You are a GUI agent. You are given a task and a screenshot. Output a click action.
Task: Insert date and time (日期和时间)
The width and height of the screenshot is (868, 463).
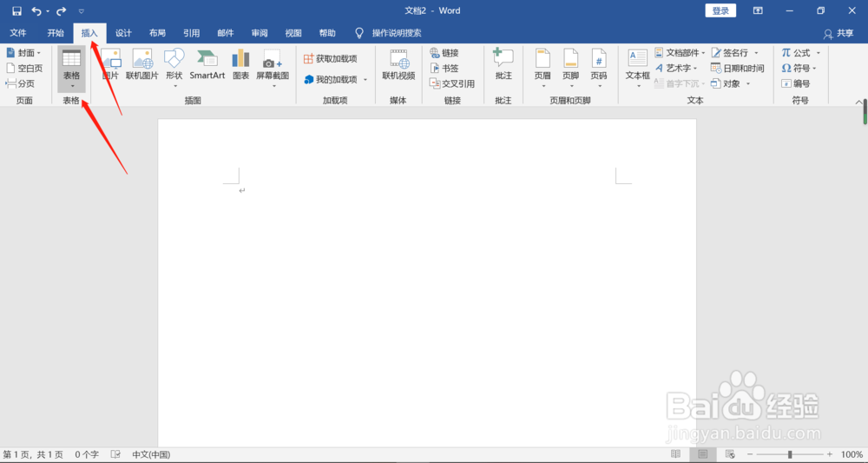(738, 68)
